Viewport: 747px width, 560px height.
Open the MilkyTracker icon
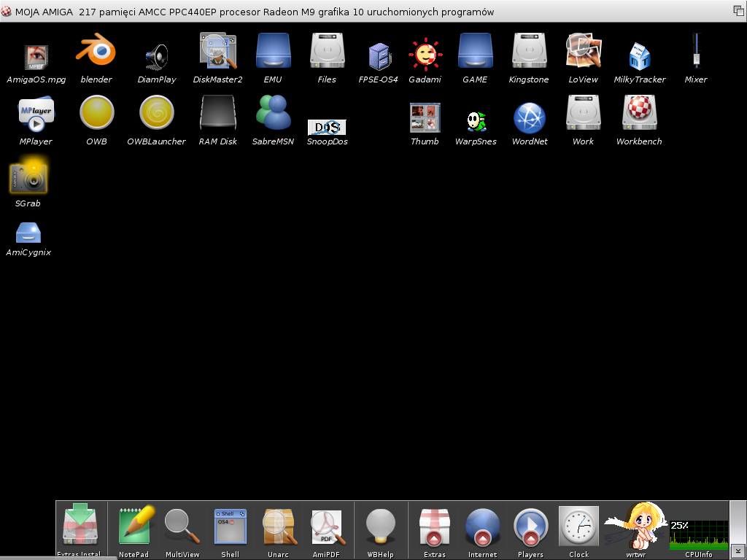(x=639, y=56)
